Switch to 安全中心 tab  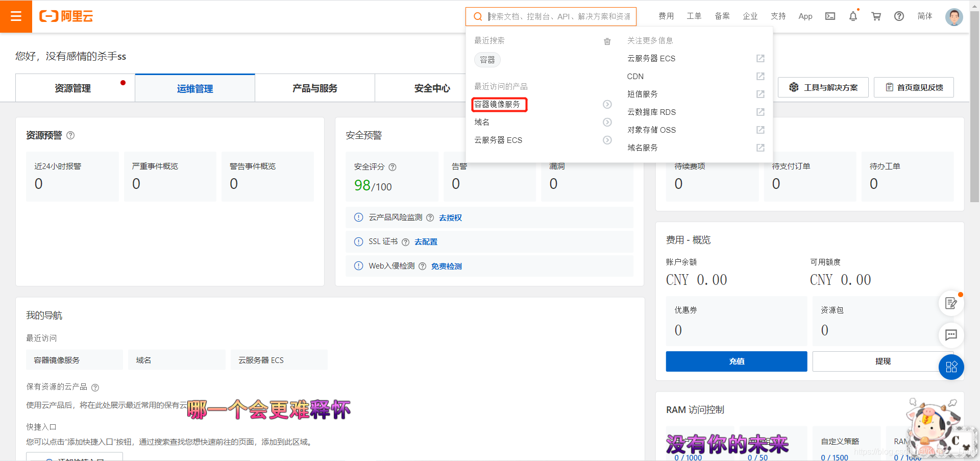[x=432, y=88]
